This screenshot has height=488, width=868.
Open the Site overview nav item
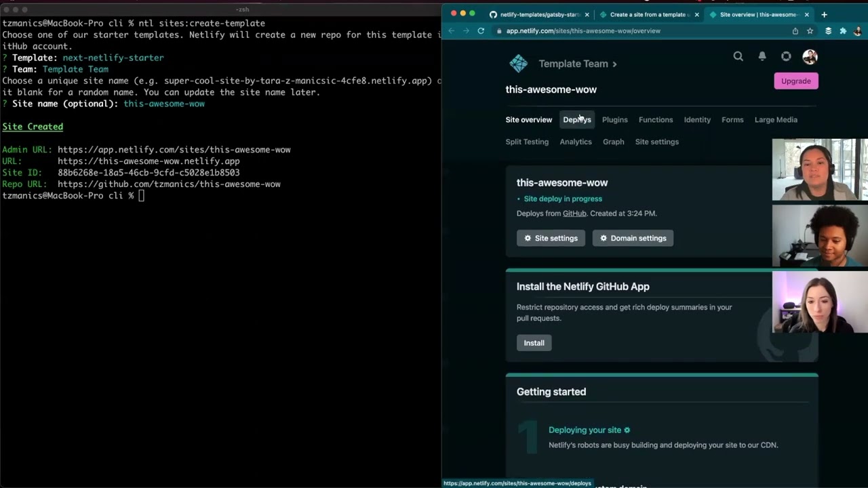529,120
